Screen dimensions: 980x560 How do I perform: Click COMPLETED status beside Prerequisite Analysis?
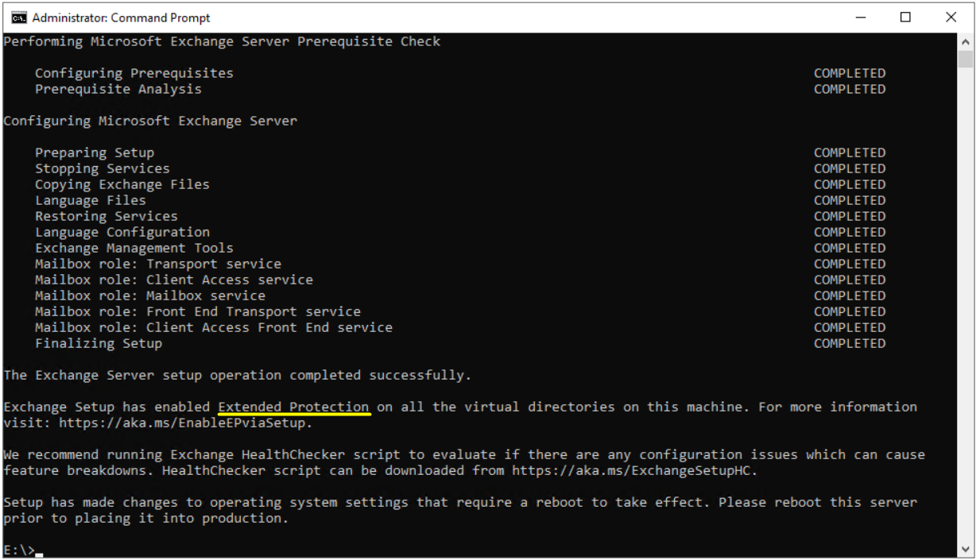tap(850, 89)
